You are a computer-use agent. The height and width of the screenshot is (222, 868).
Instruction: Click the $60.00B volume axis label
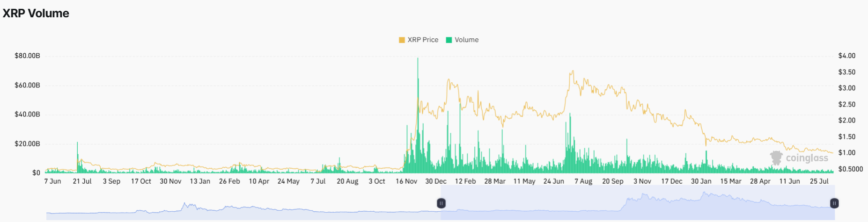point(27,85)
